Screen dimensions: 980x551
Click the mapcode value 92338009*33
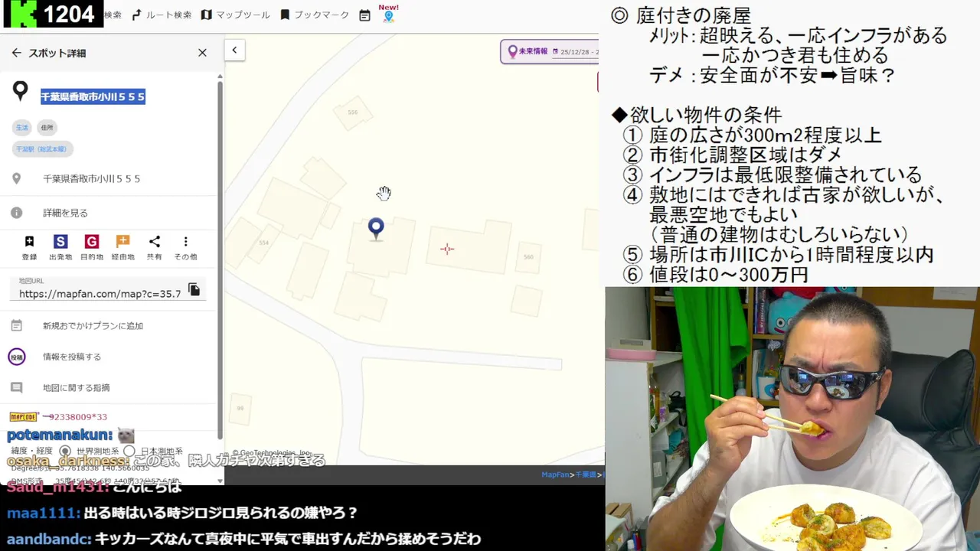pos(77,417)
